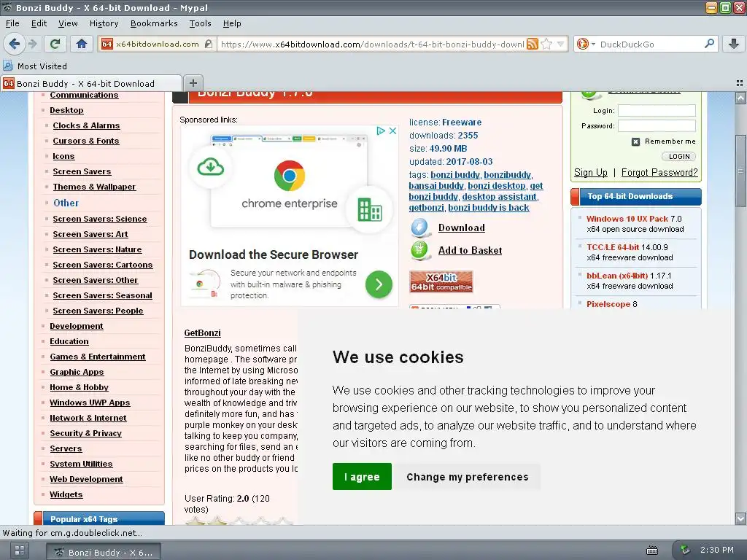Viewport: 747px width, 560px height.
Task: Open the Windows 10 UX Pack link
Action: point(627,219)
